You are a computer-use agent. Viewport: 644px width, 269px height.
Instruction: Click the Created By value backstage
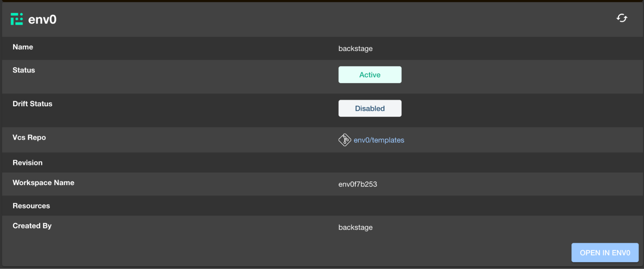(x=355, y=227)
